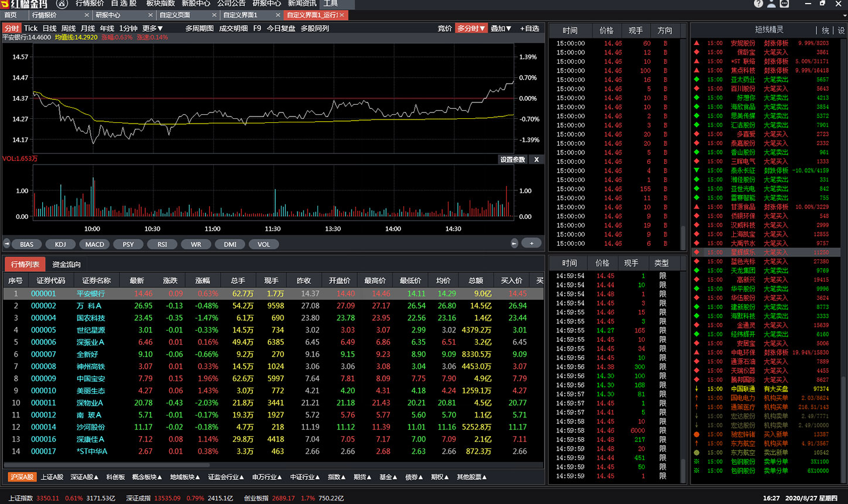Close the 研报中心 tab

151,15
